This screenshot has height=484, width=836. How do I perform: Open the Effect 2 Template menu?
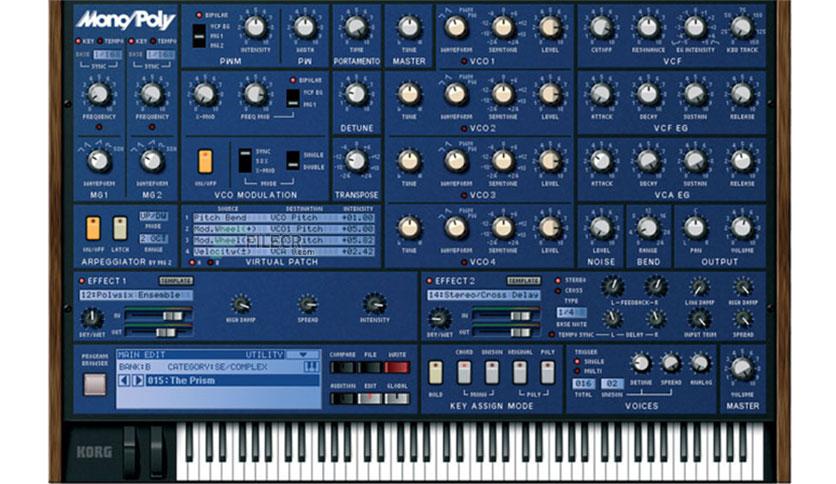click(524, 280)
